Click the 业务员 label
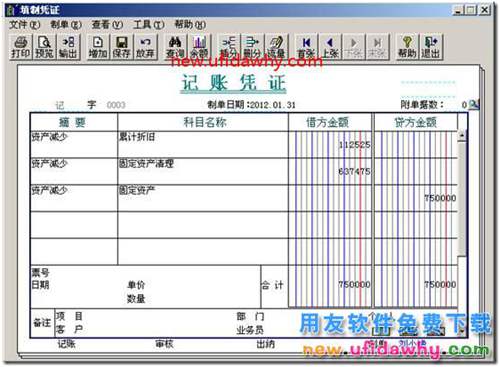The image size is (500, 367). [250, 330]
